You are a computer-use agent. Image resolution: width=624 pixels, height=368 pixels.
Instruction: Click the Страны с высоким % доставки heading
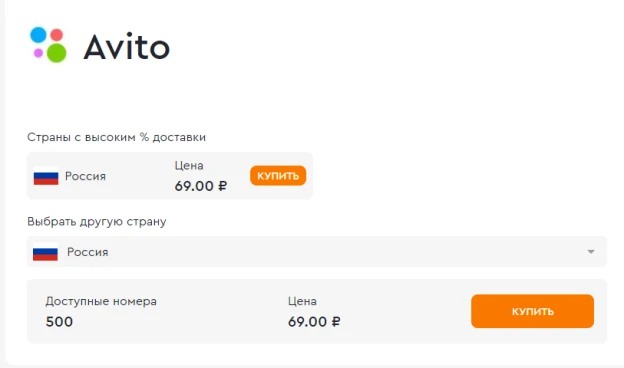(x=116, y=137)
